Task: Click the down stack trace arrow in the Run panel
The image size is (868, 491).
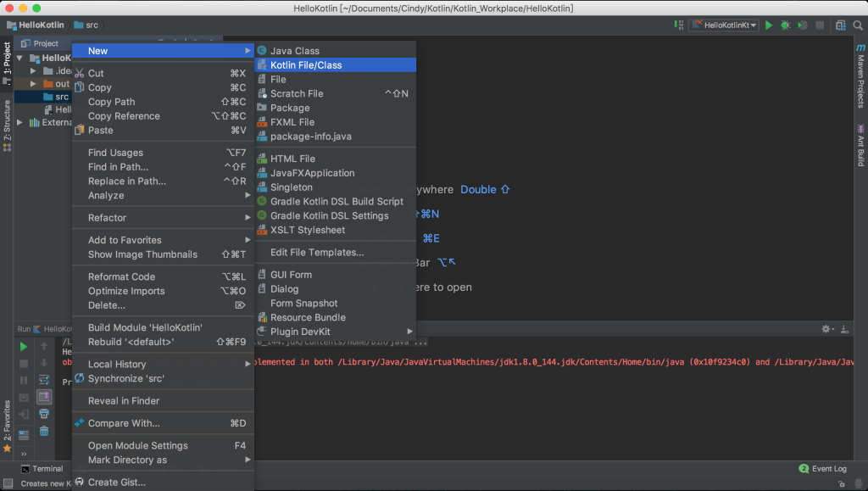Action: point(44,363)
